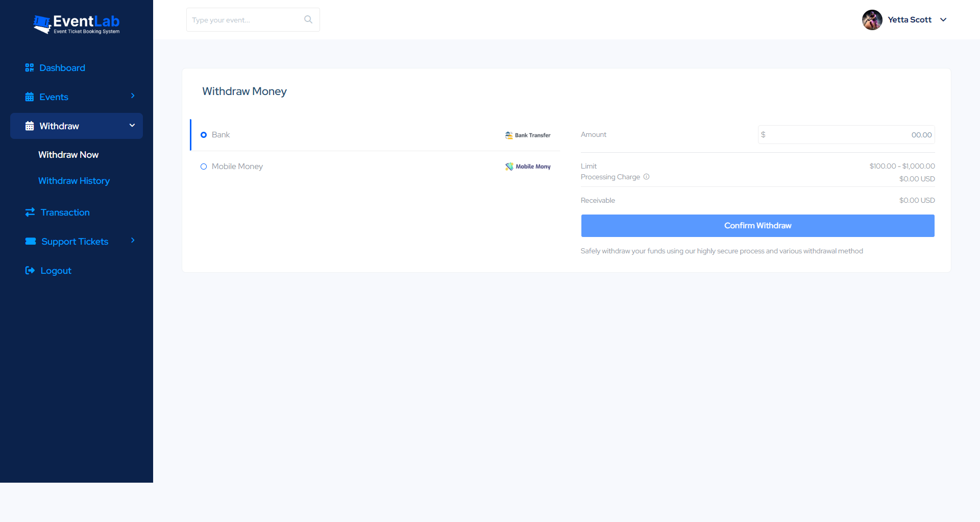Go to Withdraw Now page

click(x=68, y=154)
